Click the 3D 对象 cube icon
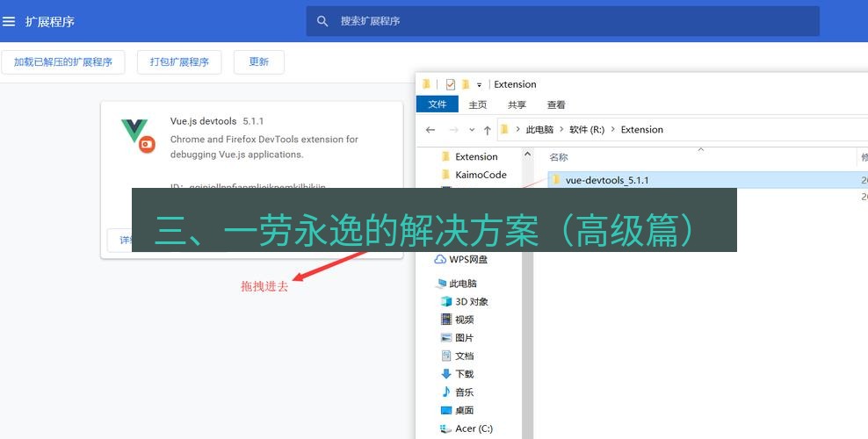 pos(446,302)
